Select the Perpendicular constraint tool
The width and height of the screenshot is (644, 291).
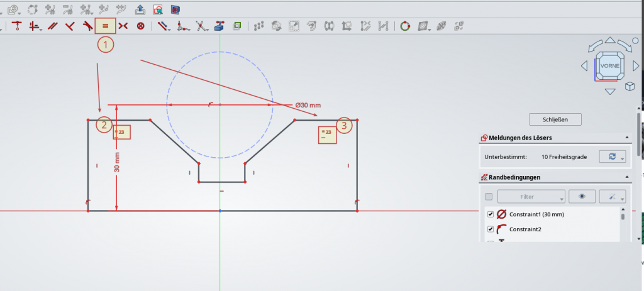point(70,26)
